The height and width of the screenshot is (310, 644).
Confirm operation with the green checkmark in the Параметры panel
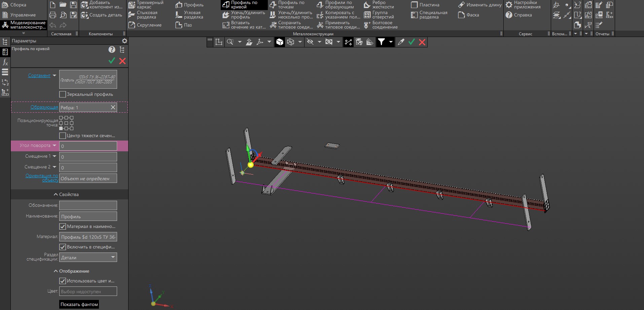coord(112,61)
